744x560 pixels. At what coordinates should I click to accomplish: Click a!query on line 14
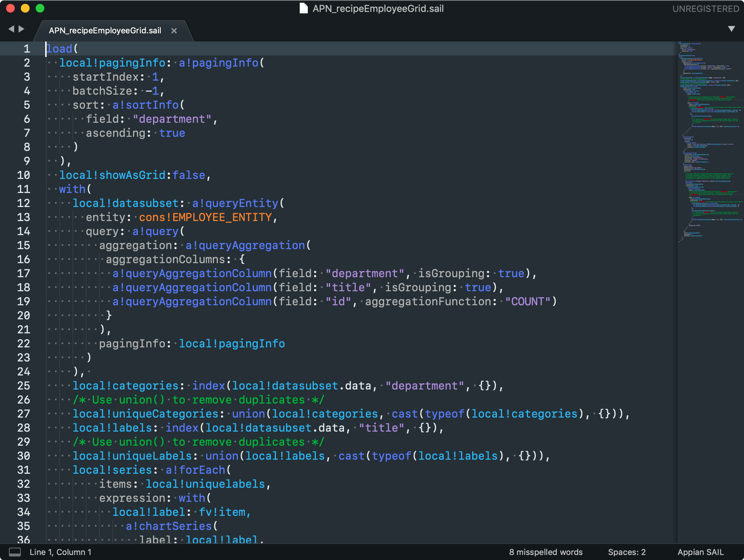[155, 231]
